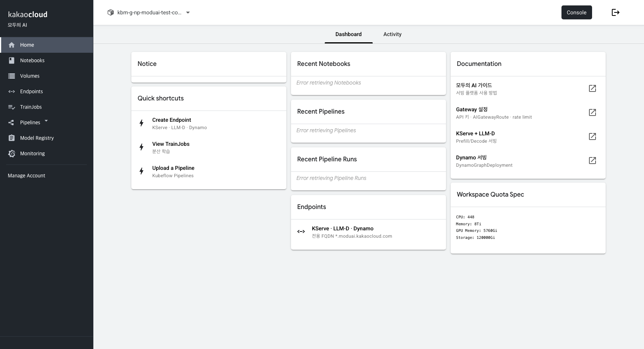Click 'Error retrieving Pipelines' message
The width and height of the screenshot is (644, 349).
(326, 130)
